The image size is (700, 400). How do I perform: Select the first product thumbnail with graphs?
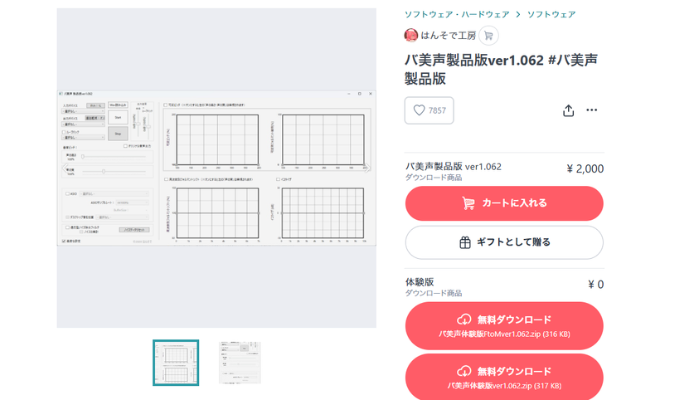[x=176, y=362]
